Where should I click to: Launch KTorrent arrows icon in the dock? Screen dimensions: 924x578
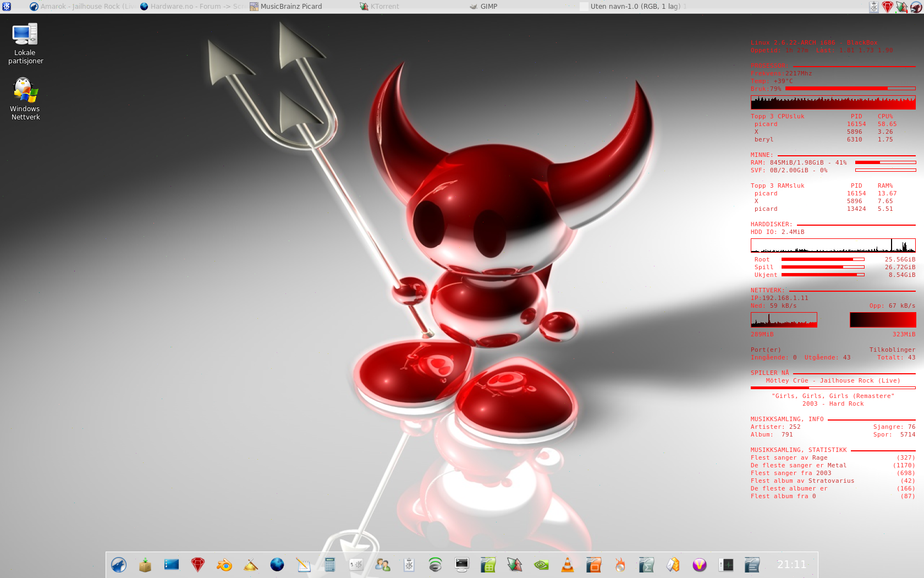pos(515,565)
